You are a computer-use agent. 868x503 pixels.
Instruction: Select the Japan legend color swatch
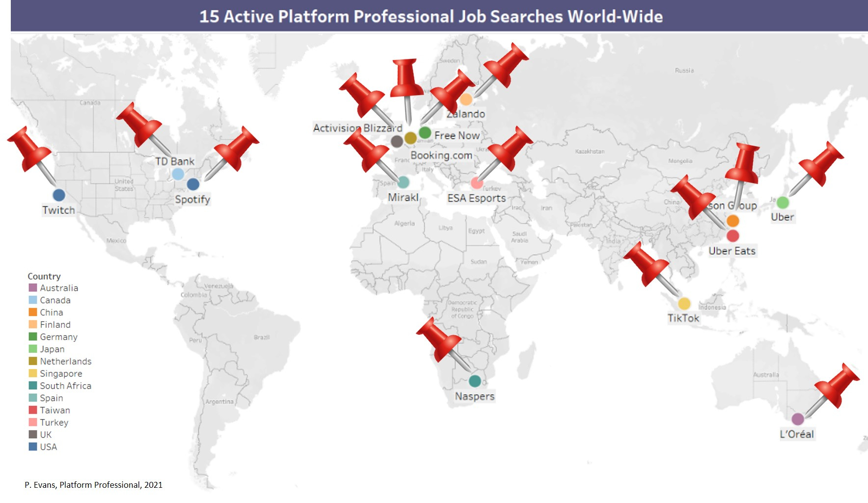coord(33,349)
